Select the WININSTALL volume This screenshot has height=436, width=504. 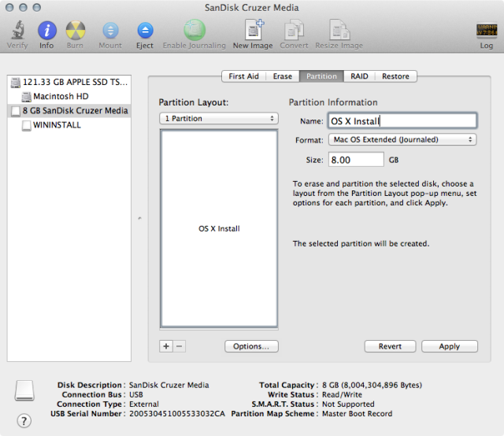69,125
